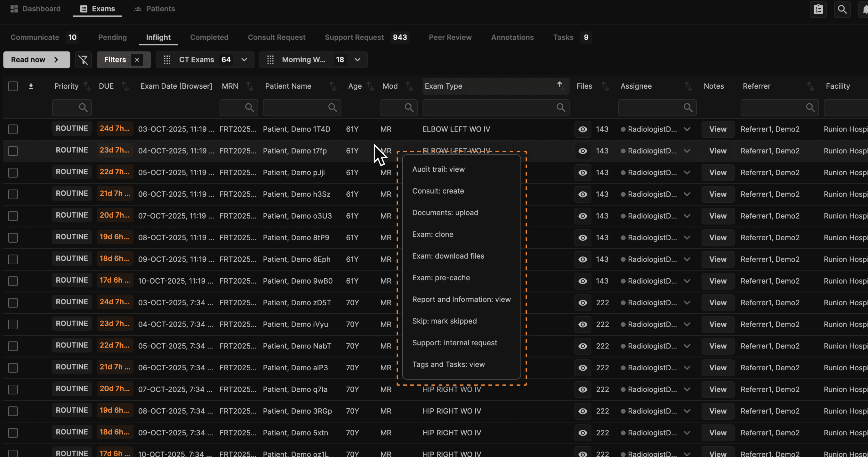Click the Exam Type search input field

pyautogui.click(x=489, y=108)
